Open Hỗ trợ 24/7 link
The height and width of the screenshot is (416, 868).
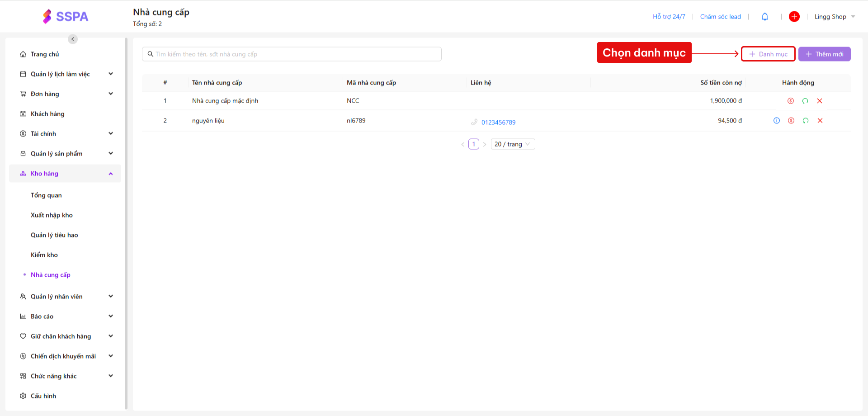pos(669,17)
